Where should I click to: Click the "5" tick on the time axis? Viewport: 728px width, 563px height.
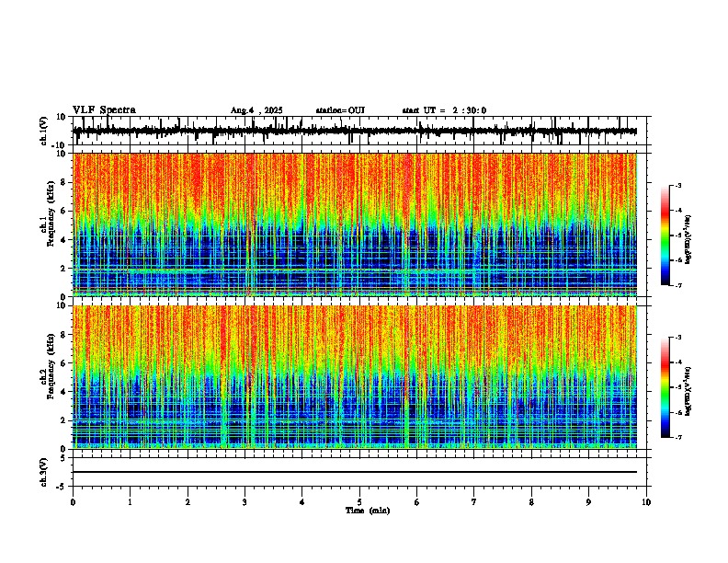point(359,502)
